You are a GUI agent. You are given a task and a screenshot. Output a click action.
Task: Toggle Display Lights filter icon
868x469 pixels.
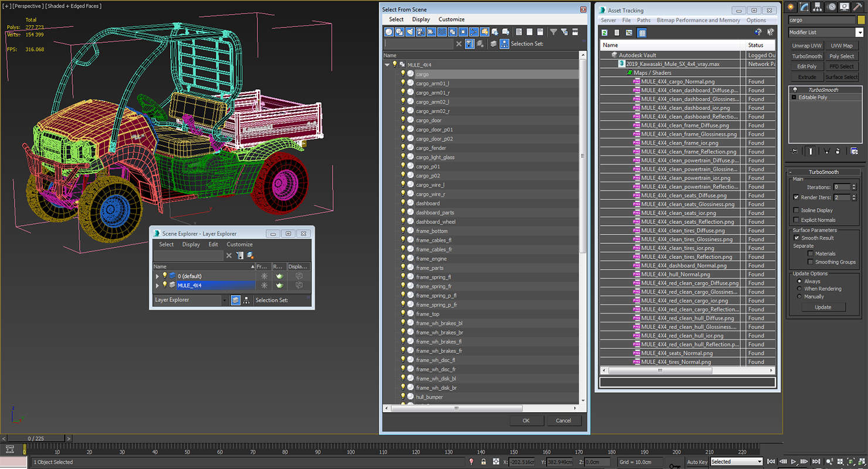coord(410,32)
